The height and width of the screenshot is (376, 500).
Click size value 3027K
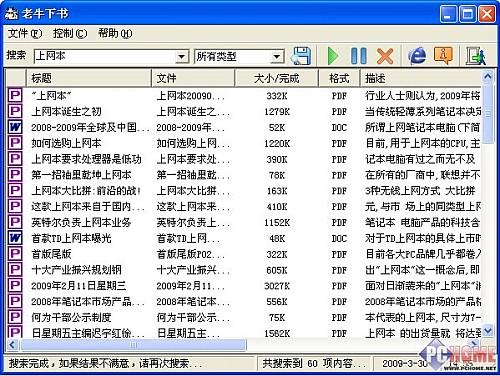coord(277,286)
